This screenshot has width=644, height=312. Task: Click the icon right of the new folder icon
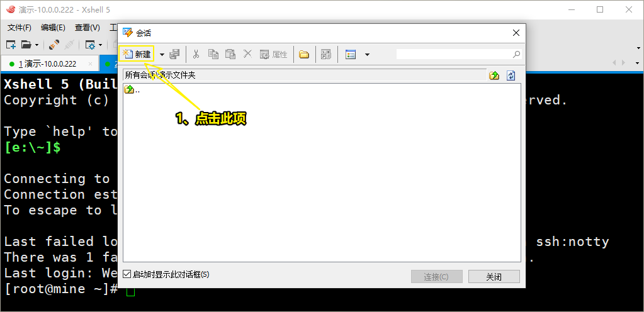[x=325, y=54]
